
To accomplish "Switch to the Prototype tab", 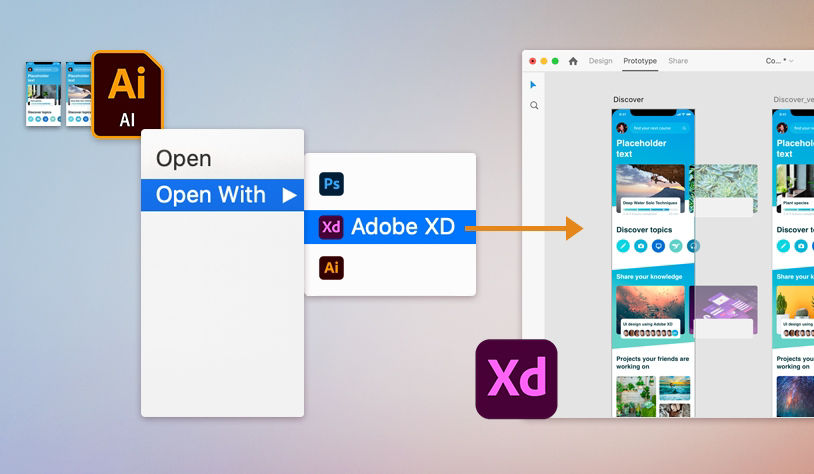I will (x=640, y=61).
